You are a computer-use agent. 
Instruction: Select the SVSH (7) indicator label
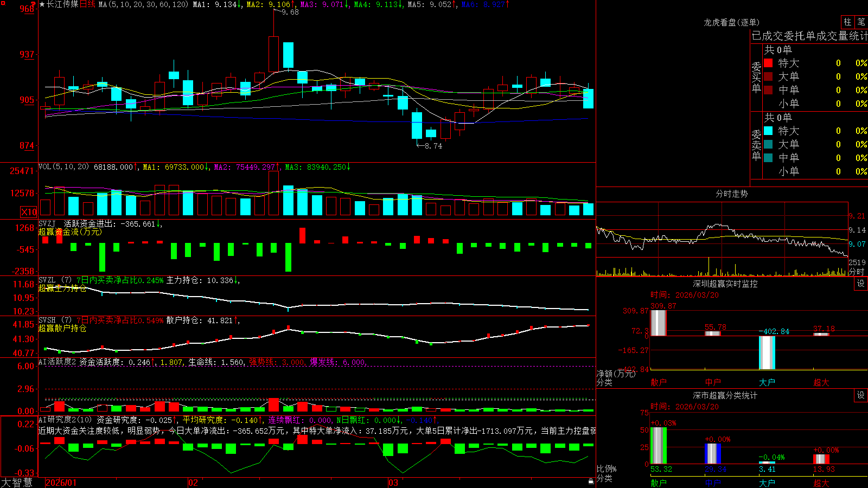click(55, 320)
